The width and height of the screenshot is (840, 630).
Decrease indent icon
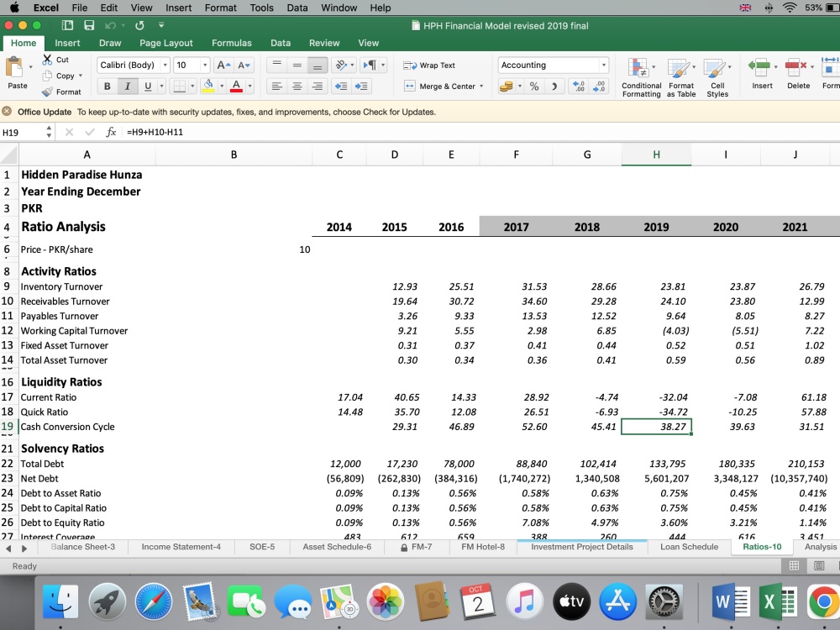341,86
